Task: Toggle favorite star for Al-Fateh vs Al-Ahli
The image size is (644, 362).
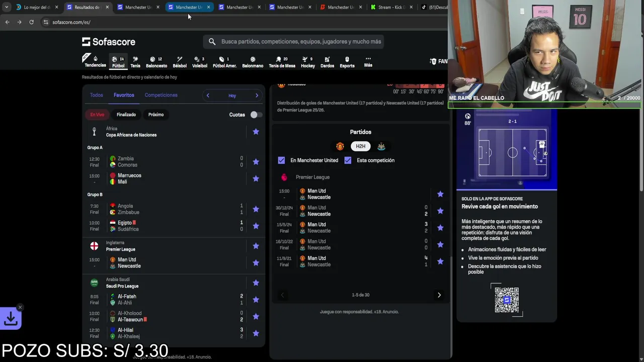Action: coord(256,300)
